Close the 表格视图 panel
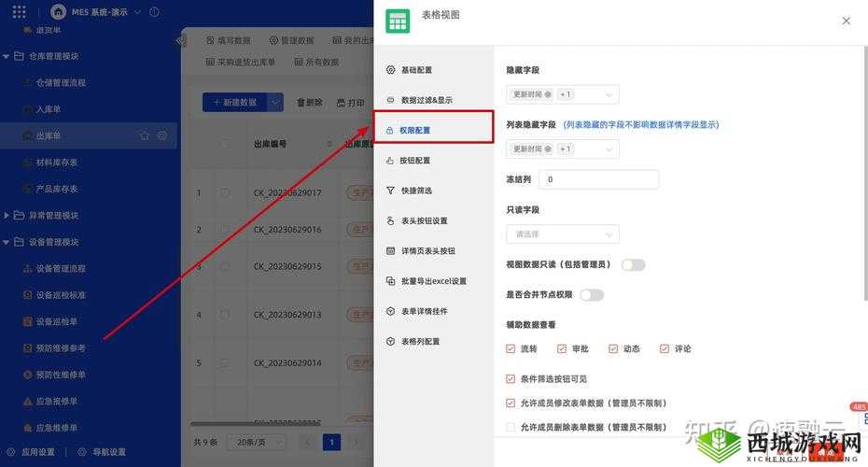 coord(846,21)
